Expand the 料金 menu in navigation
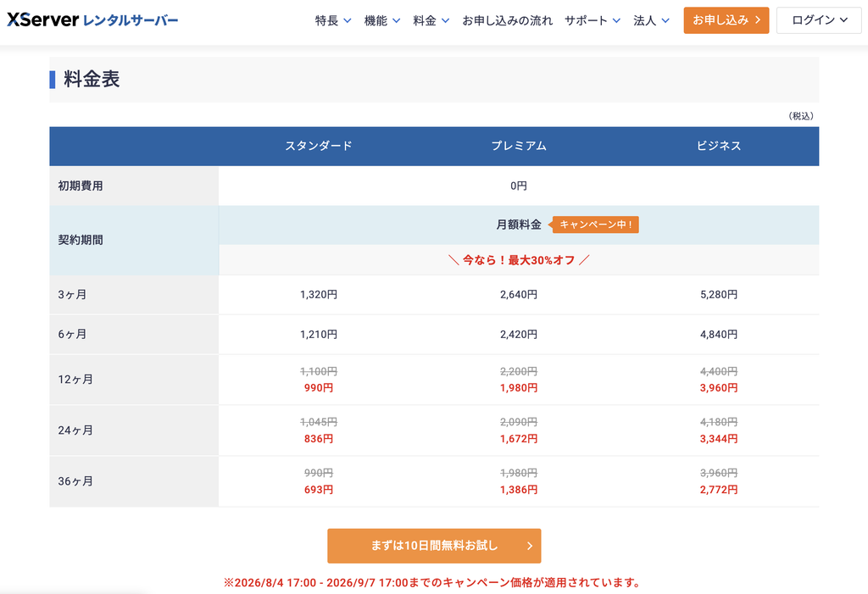The image size is (868, 594). tap(431, 20)
